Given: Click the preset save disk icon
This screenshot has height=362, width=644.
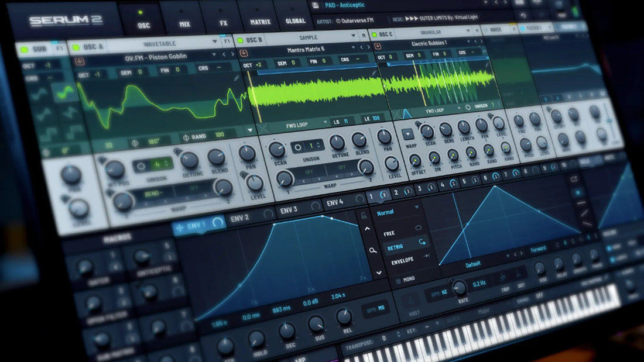Looking at the screenshot, I should pyautogui.click(x=315, y=5).
